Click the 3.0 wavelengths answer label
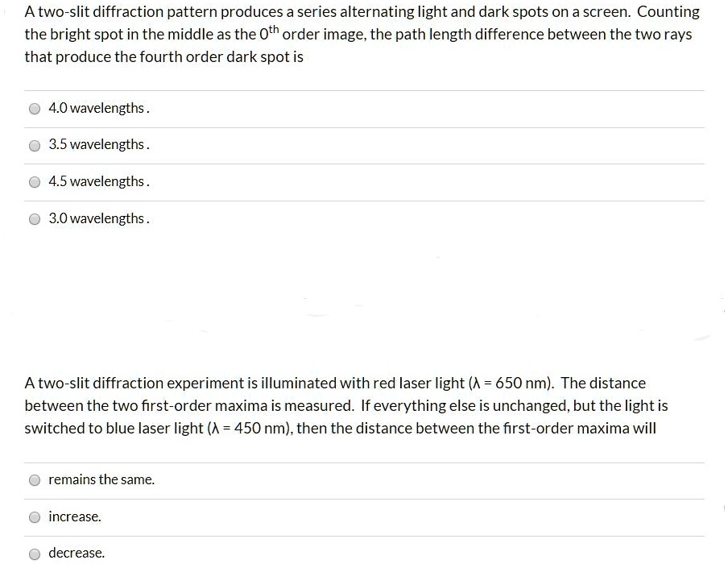 97,218
